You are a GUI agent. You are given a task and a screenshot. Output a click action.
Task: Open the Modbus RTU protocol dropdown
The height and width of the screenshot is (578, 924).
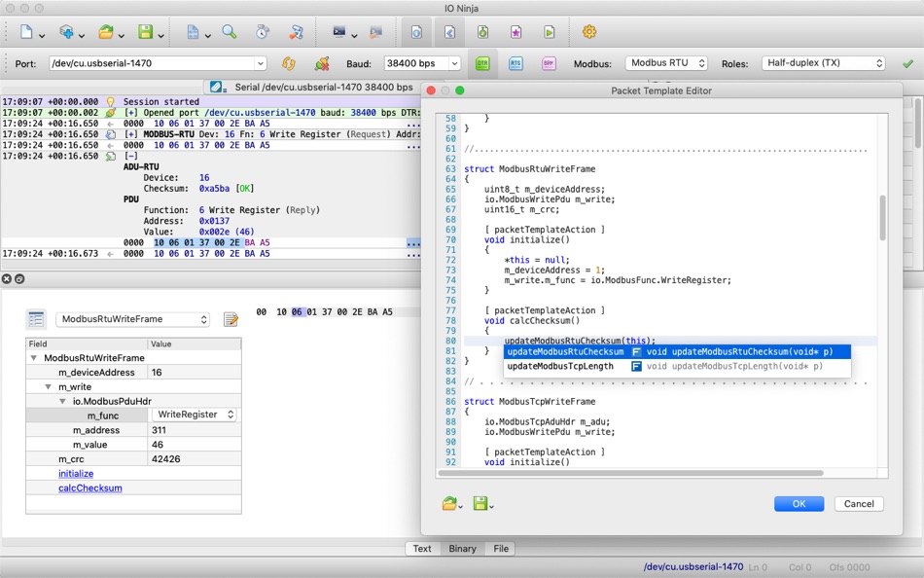pos(666,63)
